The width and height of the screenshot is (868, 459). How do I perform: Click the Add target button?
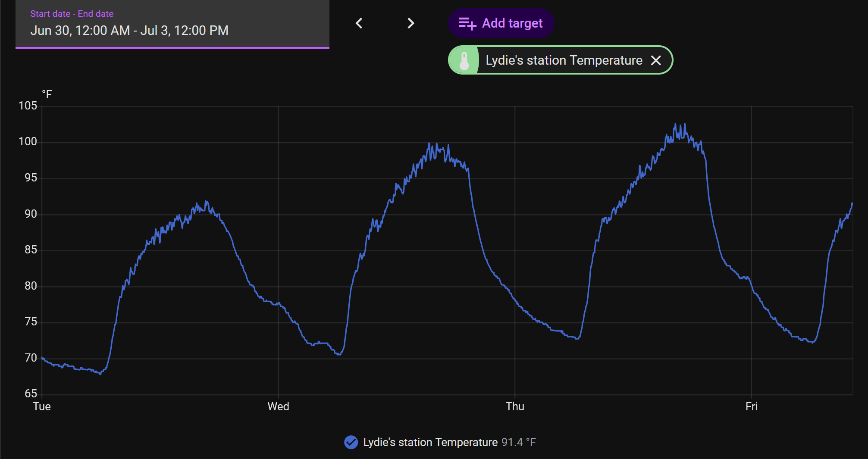coord(501,23)
